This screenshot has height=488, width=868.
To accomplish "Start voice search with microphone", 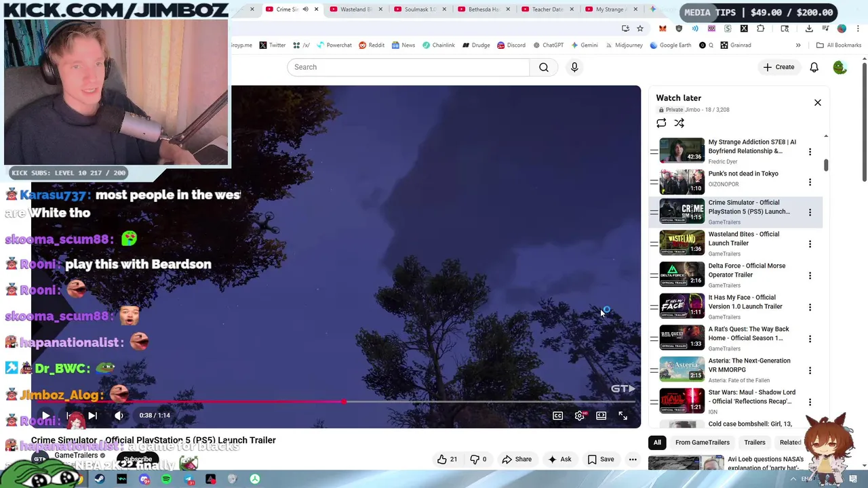I will [574, 67].
